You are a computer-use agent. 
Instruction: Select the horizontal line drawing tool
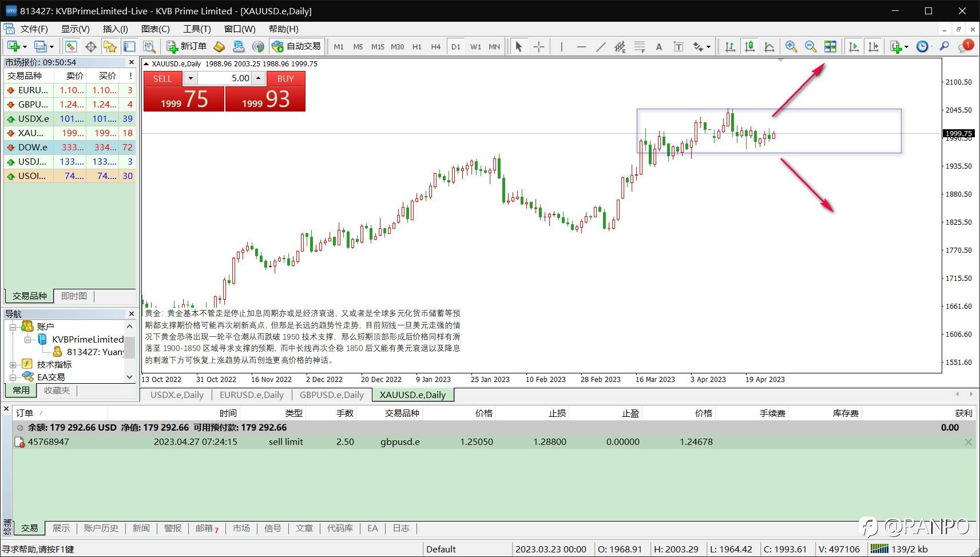point(581,47)
